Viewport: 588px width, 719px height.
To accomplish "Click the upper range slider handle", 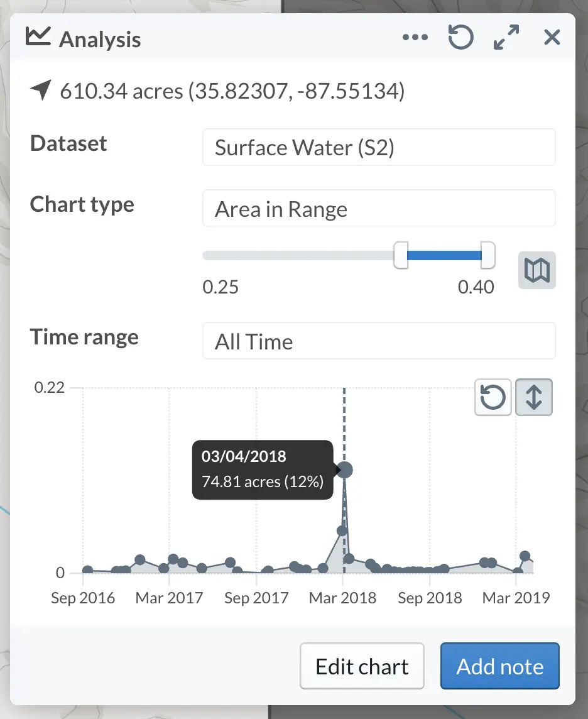I will pos(488,255).
